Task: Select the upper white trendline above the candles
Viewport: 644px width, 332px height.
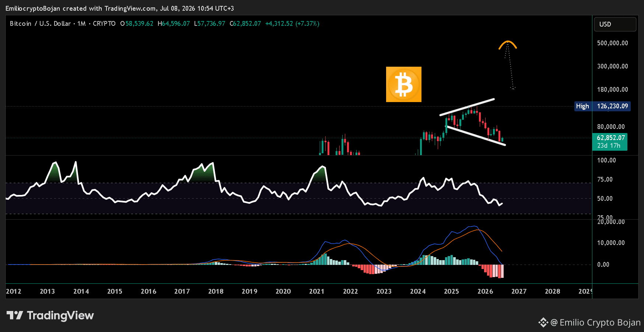Action: click(467, 107)
